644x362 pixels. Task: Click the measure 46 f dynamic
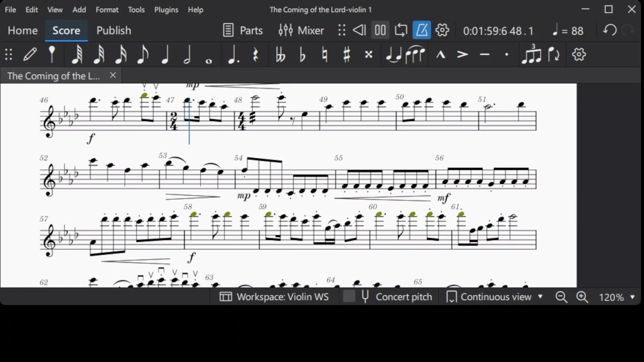pos(91,138)
